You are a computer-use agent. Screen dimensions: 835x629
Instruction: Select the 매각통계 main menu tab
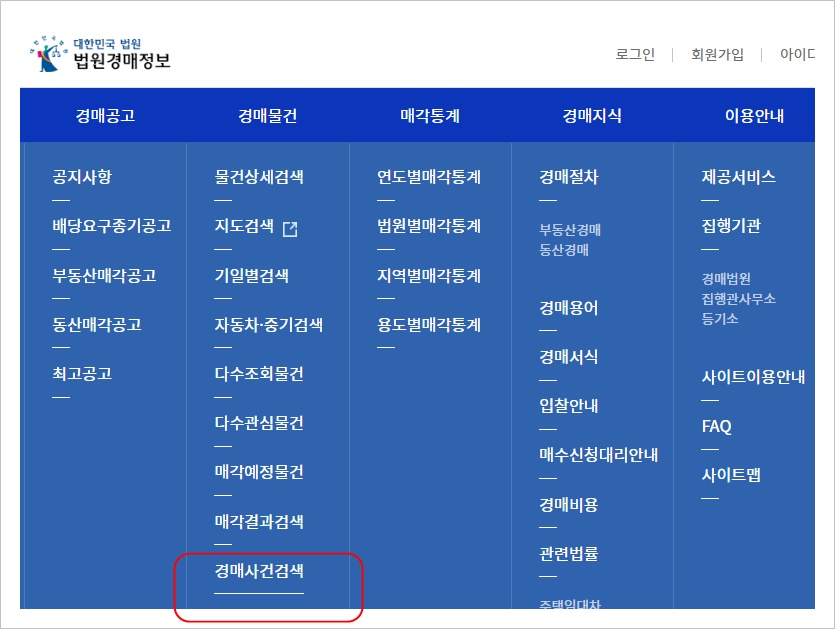coord(430,116)
